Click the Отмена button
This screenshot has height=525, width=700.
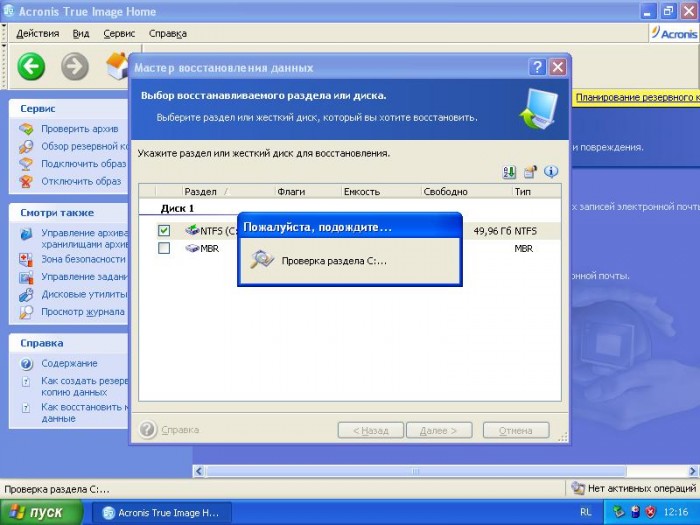[516, 430]
